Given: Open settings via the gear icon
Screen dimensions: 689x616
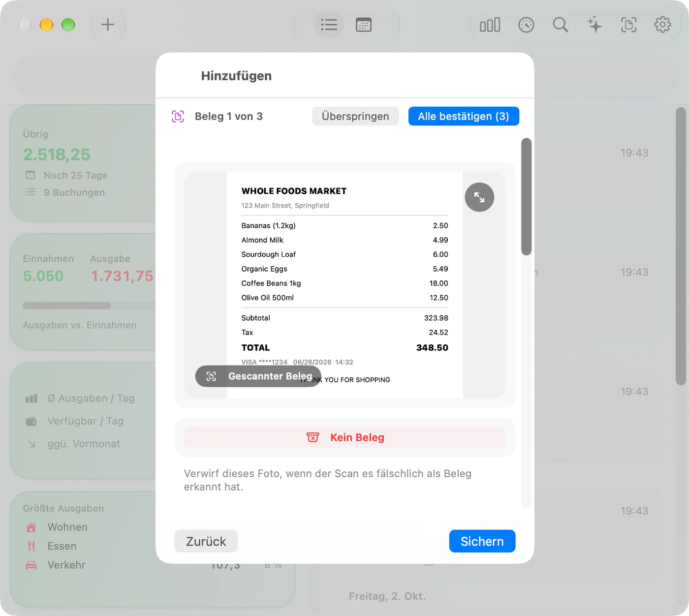Looking at the screenshot, I should pyautogui.click(x=662, y=25).
